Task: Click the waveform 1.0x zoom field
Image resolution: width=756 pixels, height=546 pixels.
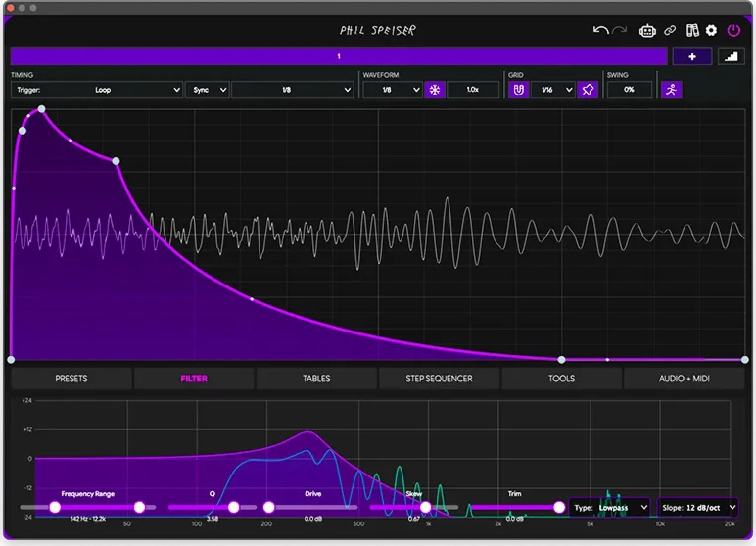Action: pyautogui.click(x=473, y=90)
